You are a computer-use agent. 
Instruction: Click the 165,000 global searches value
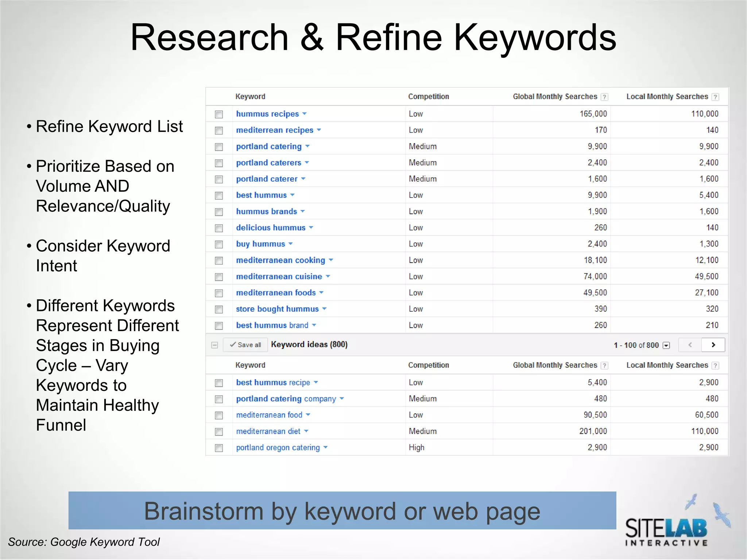pos(593,114)
